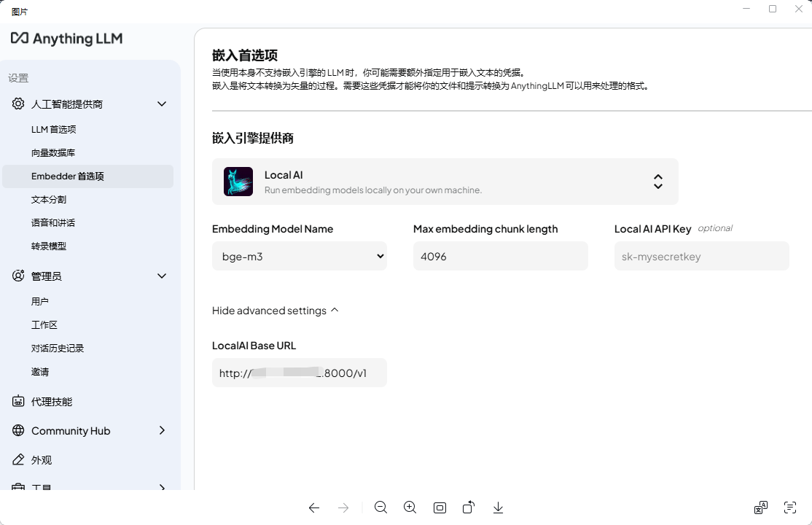
Task: Close the image viewer window
Action: coord(799,9)
